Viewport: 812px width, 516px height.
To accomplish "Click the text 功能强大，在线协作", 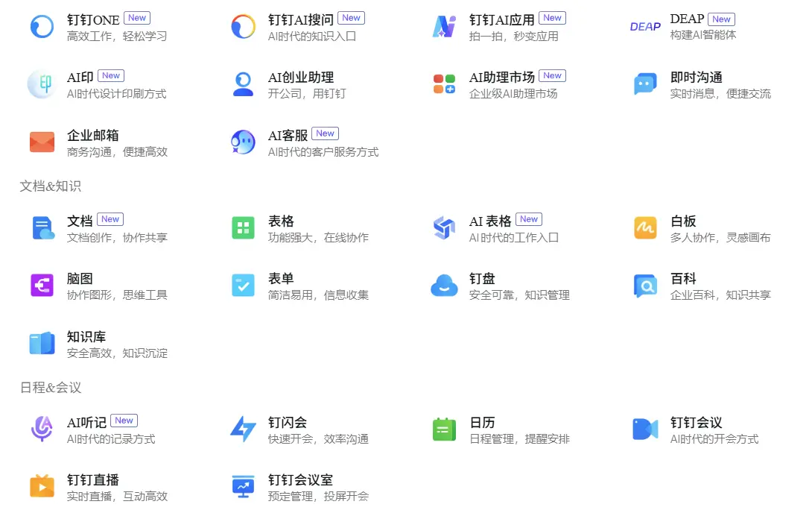I will [x=318, y=238].
